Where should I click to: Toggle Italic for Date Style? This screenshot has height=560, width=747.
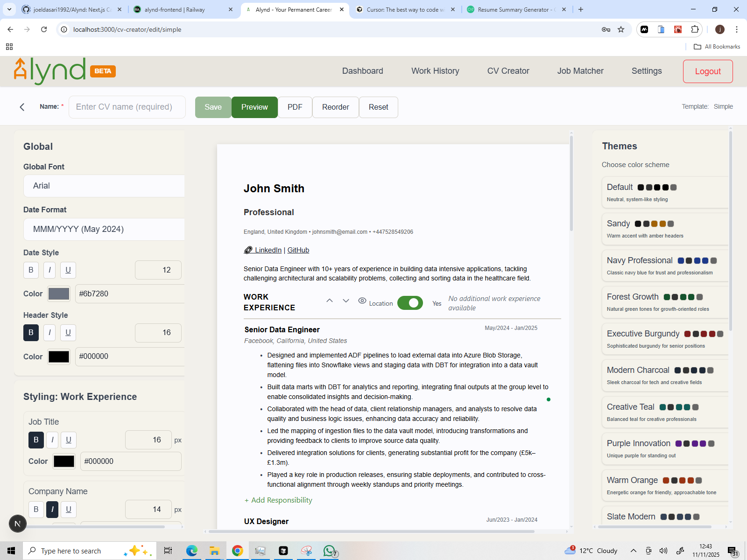pos(49,270)
